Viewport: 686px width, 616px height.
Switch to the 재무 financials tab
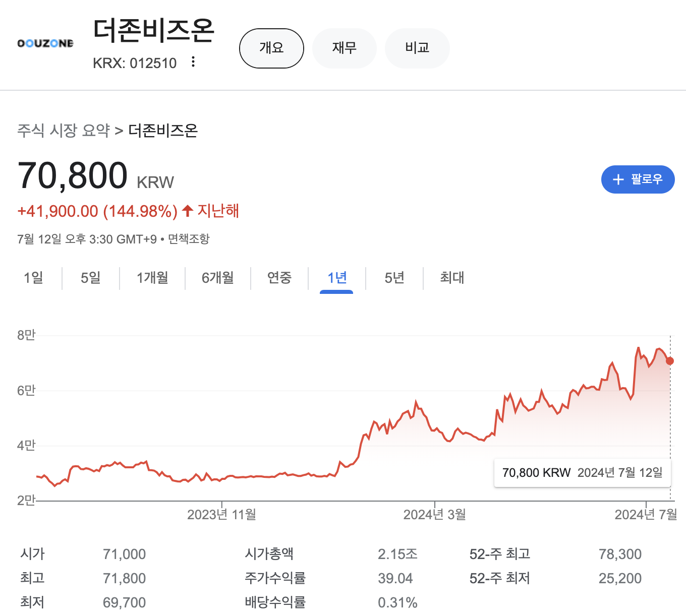(x=345, y=48)
